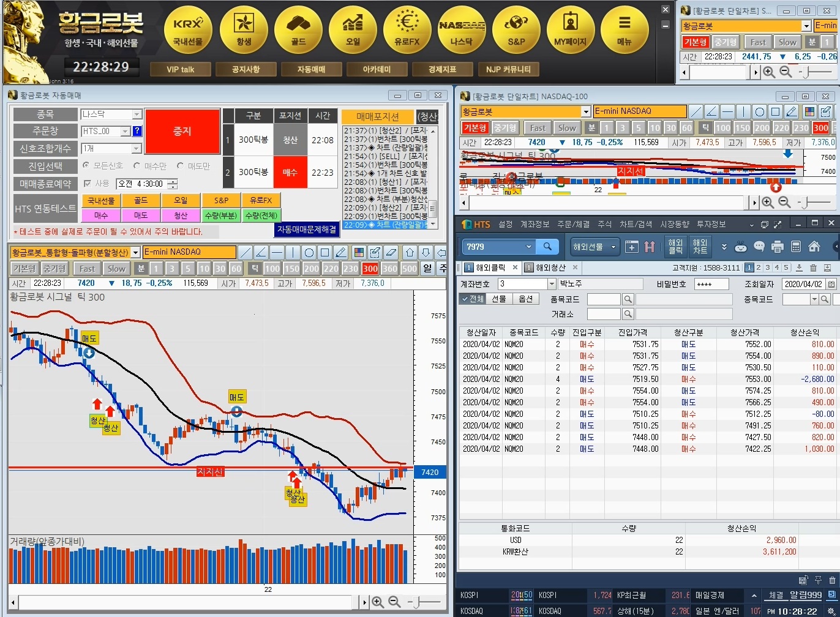Open the 해외선물 dropdown in HTS toolbar
The height and width of the screenshot is (617, 840).
(x=594, y=247)
